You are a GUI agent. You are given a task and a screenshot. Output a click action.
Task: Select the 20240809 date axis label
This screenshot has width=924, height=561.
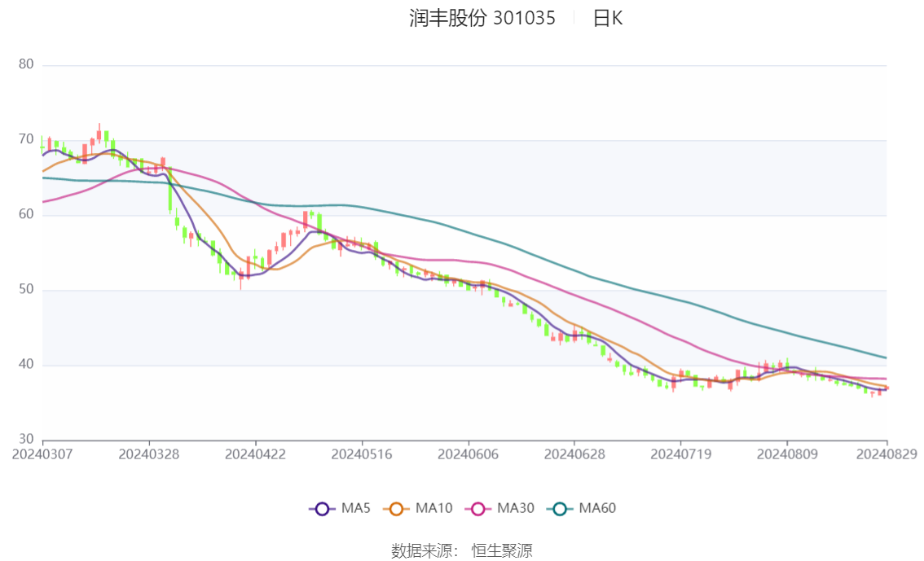point(787,454)
